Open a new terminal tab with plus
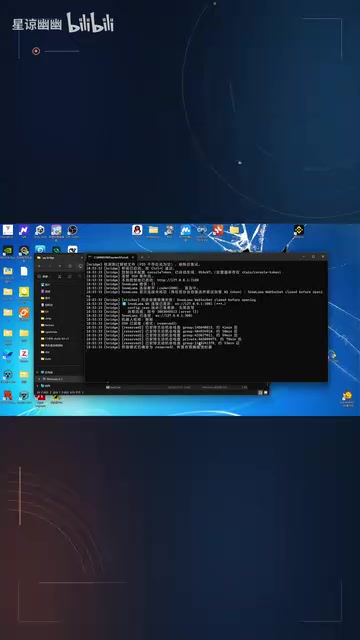Image resolution: width=360 pixels, height=640 pixels. tap(142, 257)
